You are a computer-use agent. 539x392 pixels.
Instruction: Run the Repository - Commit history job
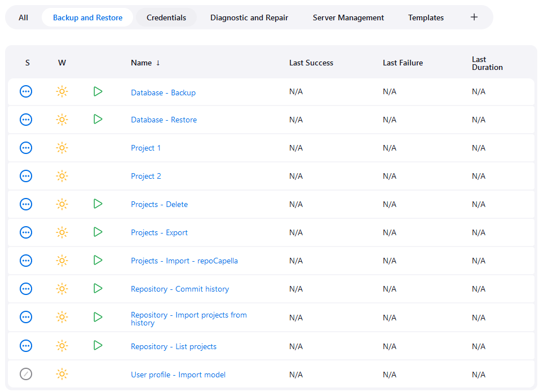pyautogui.click(x=98, y=289)
